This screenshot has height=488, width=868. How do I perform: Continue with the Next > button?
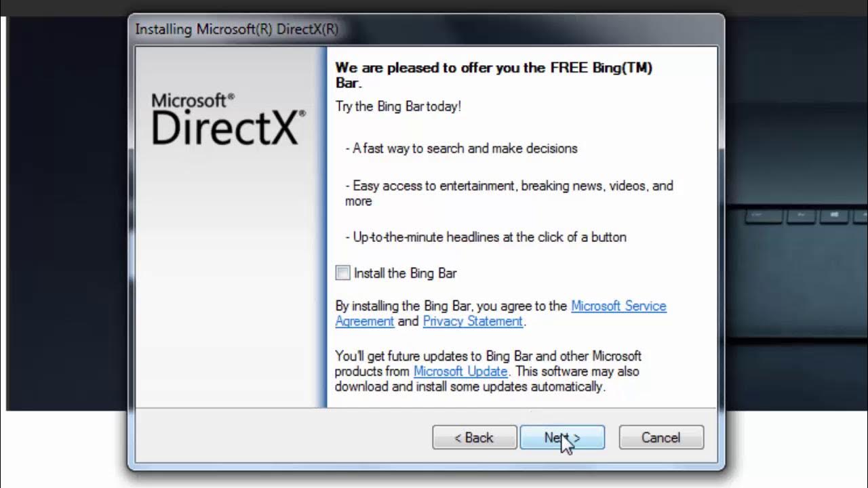(x=562, y=438)
